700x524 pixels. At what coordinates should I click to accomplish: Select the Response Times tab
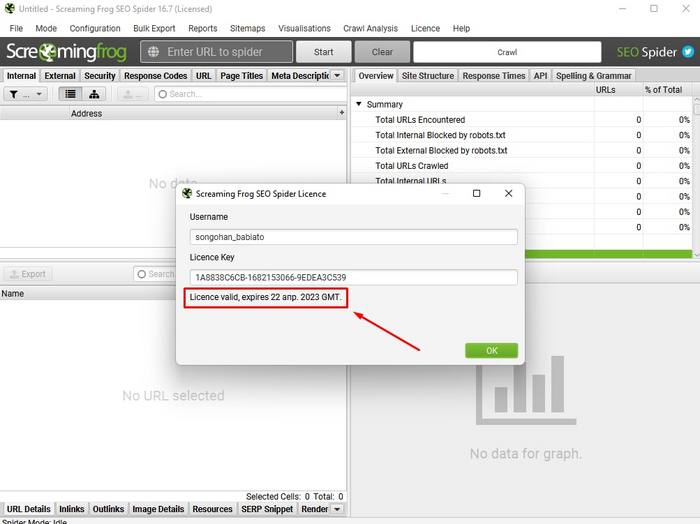coord(494,76)
